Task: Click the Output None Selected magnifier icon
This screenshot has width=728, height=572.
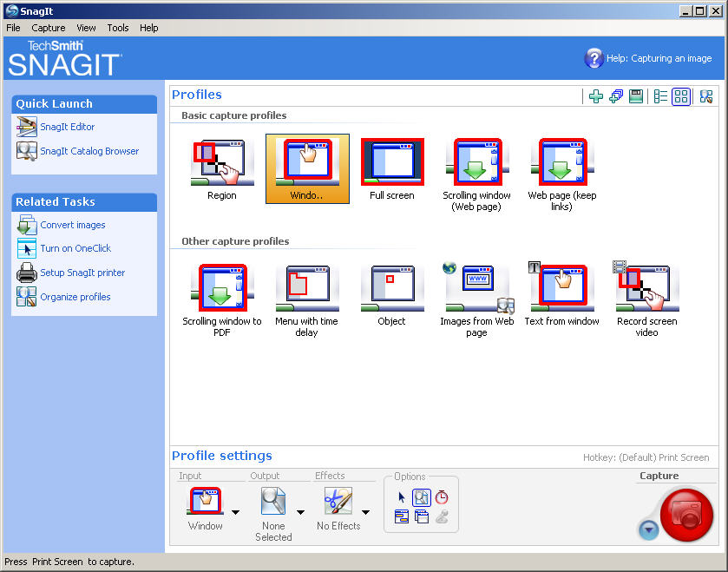Action: (273, 501)
